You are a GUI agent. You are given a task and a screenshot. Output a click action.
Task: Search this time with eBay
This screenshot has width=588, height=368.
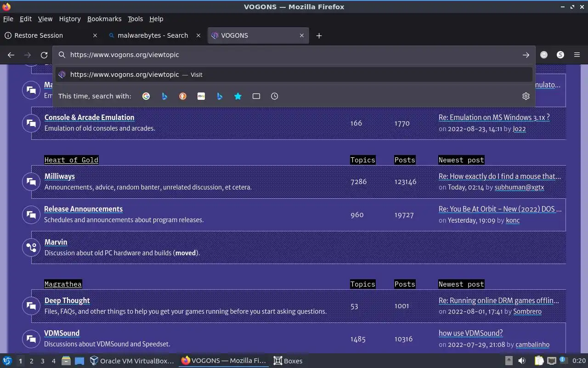click(201, 96)
